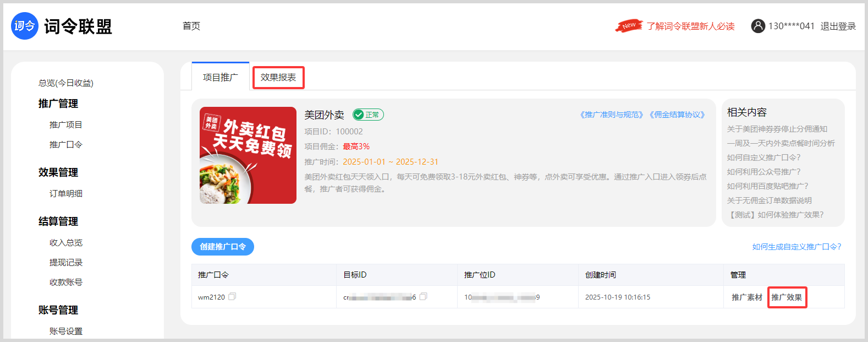Screen dimensions: 868x342
Task: Click the green 正常 status badge
Action: pos(368,115)
